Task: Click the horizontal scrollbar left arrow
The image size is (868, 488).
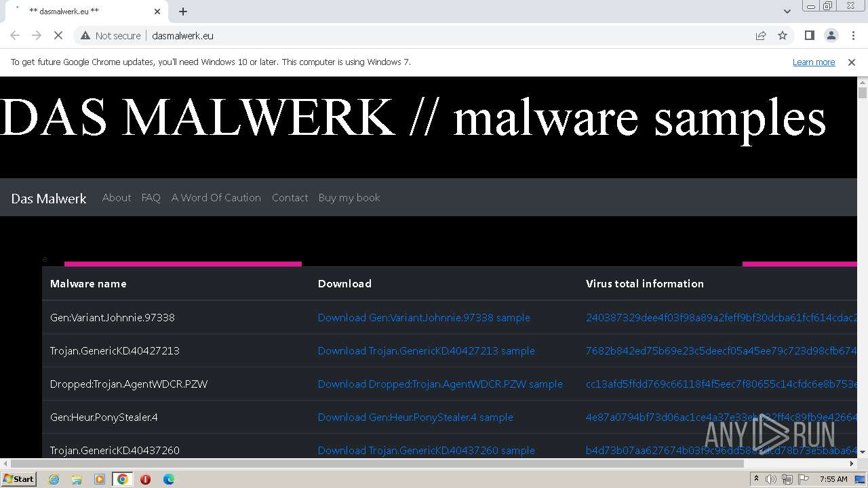Action: pyautogui.click(x=5, y=464)
